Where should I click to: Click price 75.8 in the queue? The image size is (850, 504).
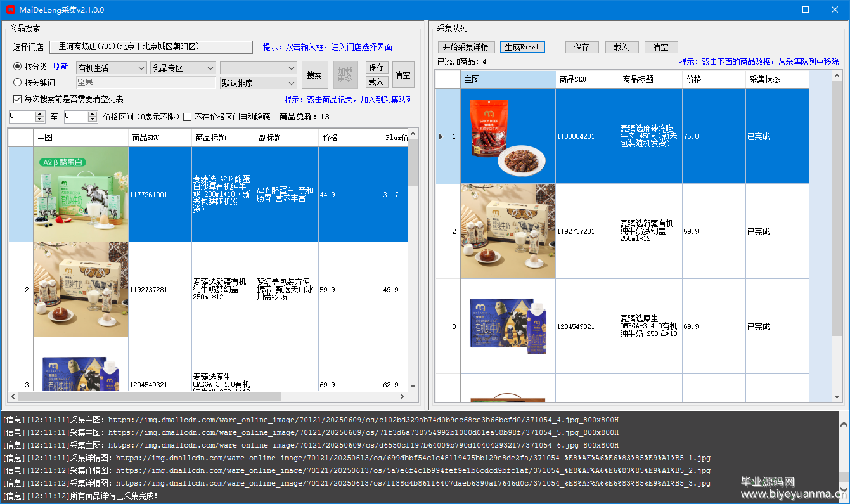pyautogui.click(x=714, y=136)
